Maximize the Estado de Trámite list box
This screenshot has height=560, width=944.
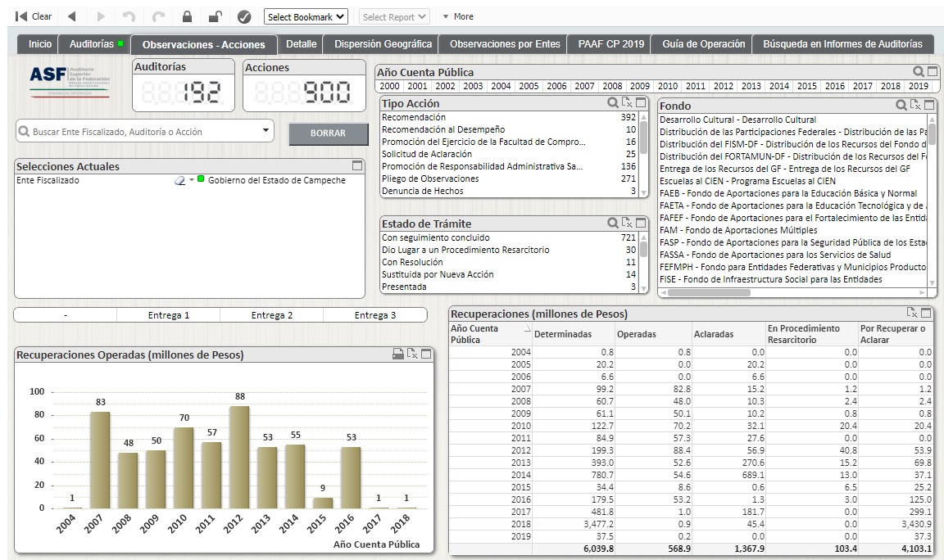click(x=641, y=223)
